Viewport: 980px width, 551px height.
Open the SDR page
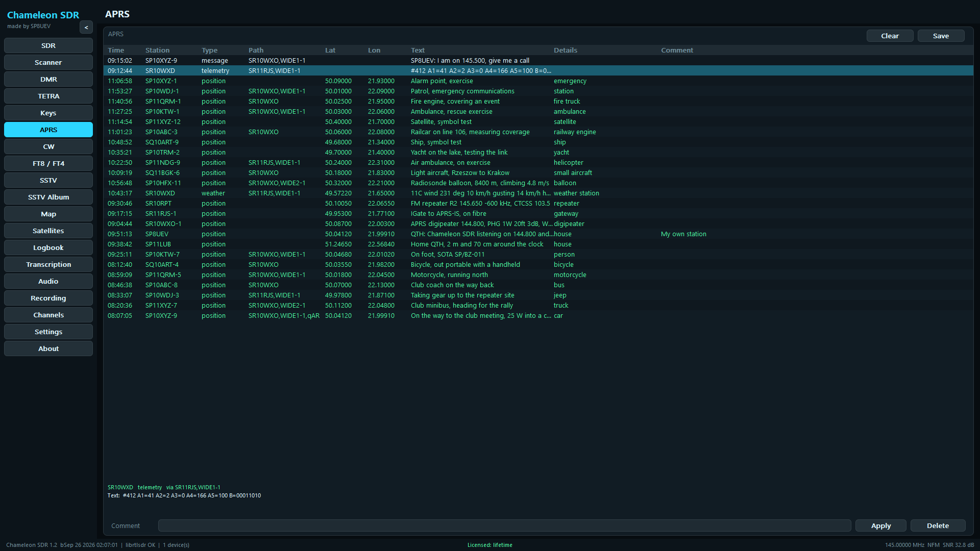tap(48, 45)
